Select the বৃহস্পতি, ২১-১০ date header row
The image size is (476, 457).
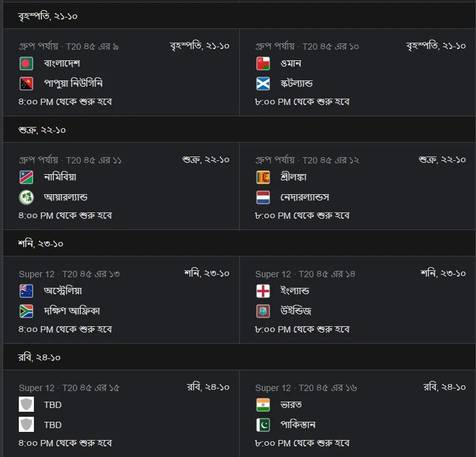tap(239, 16)
